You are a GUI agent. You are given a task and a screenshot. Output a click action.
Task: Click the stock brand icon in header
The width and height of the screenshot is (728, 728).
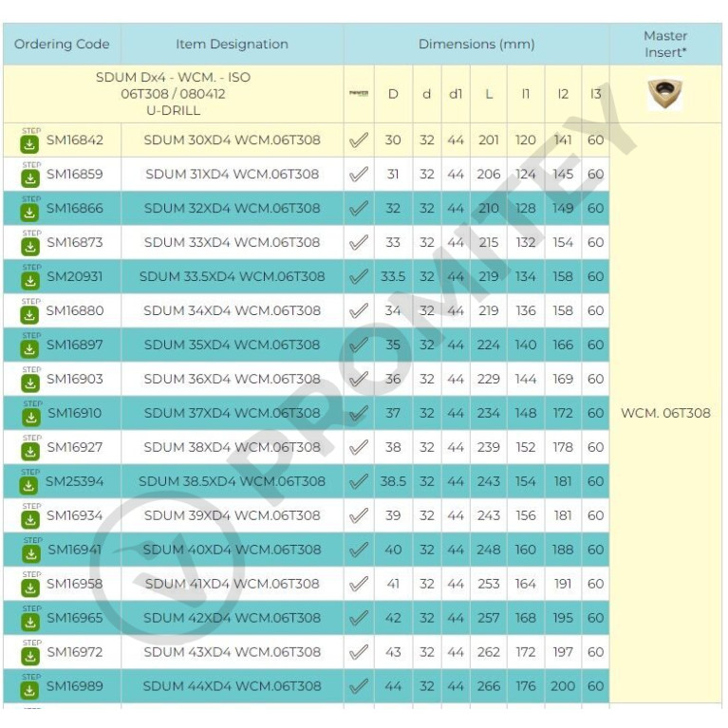pos(359,94)
